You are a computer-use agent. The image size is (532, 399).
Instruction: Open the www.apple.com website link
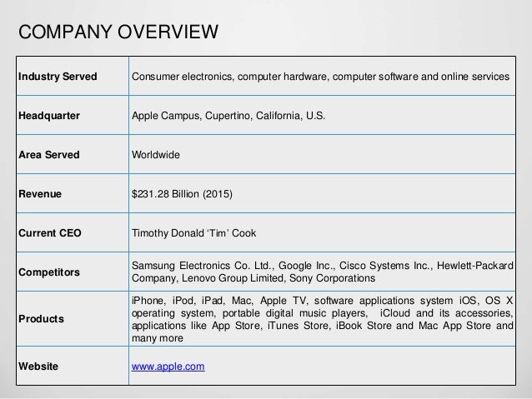tap(168, 367)
